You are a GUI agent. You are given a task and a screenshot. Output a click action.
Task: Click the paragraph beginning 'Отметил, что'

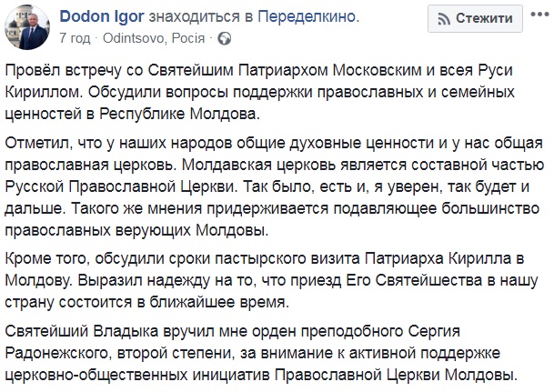[x=274, y=186]
